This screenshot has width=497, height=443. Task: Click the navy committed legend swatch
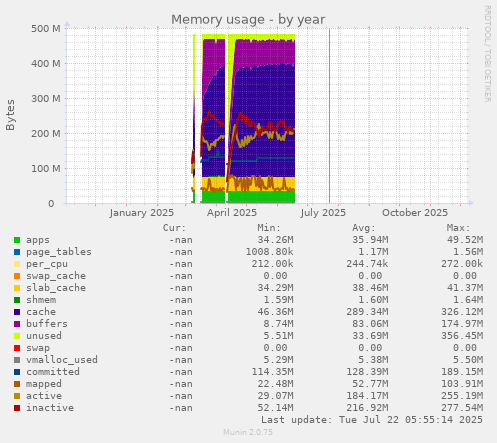tap(17, 372)
